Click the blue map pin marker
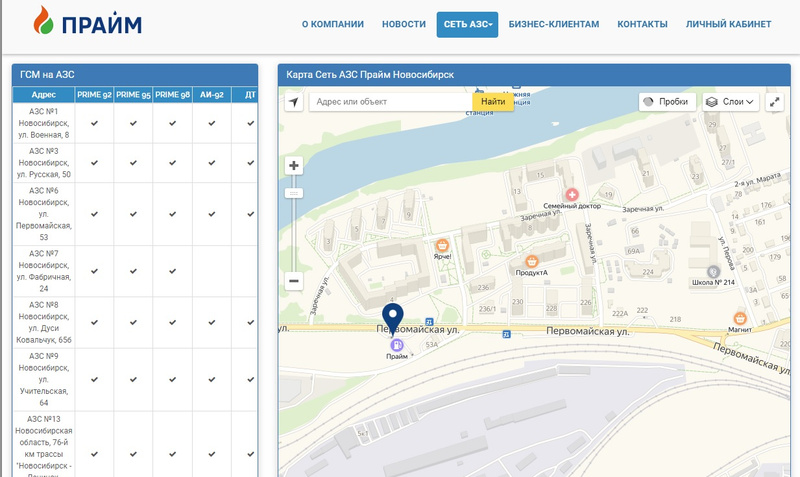This screenshot has width=800, height=477. pyautogui.click(x=393, y=319)
